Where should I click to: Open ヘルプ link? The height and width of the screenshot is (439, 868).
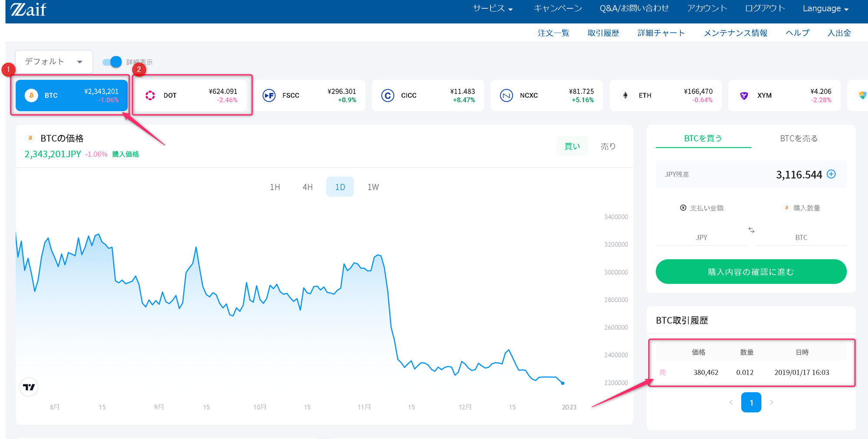(x=797, y=33)
